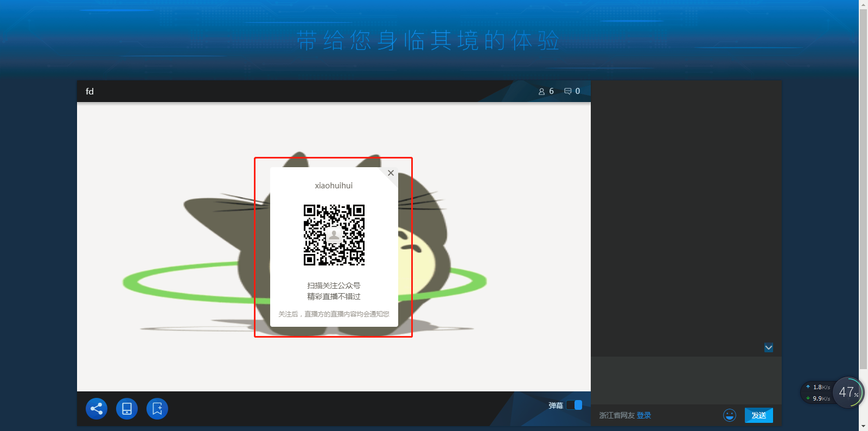
Task: Toggle the 弹幕 danmaku switch
Action: point(574,405)
